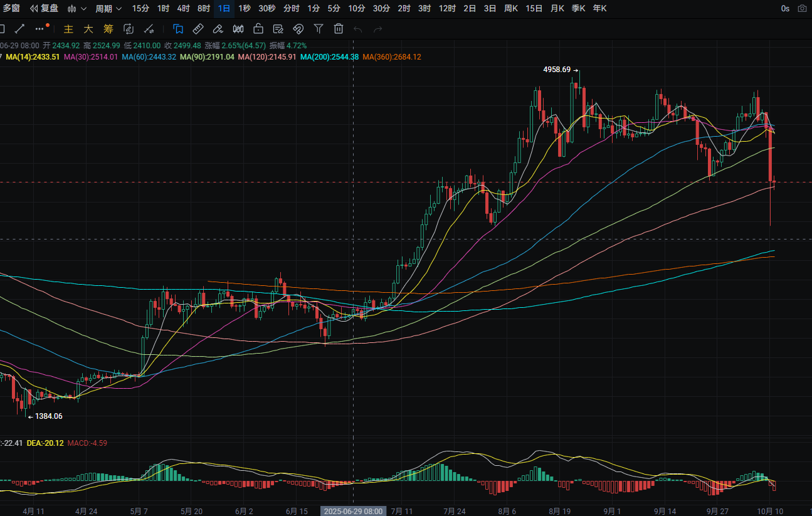This screenshot has width=812, height=516.
Task: Select the trend line drawing tool
Action: pos(19,28)
